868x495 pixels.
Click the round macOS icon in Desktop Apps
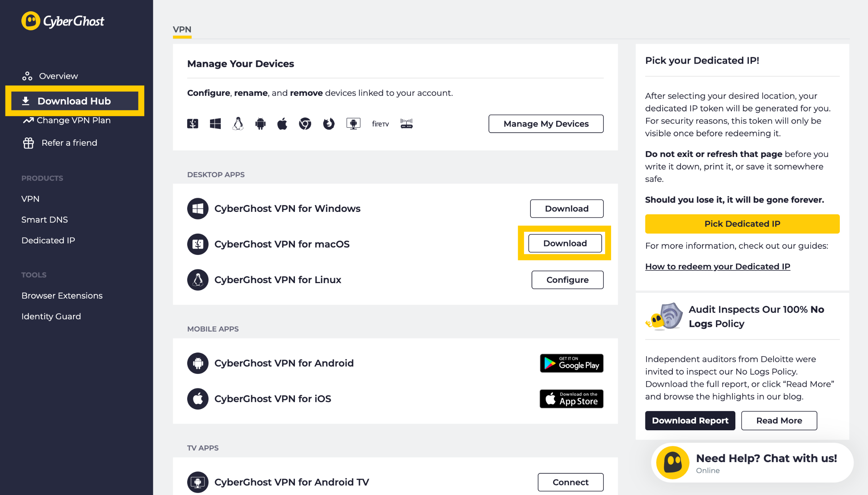coord(198,244)
